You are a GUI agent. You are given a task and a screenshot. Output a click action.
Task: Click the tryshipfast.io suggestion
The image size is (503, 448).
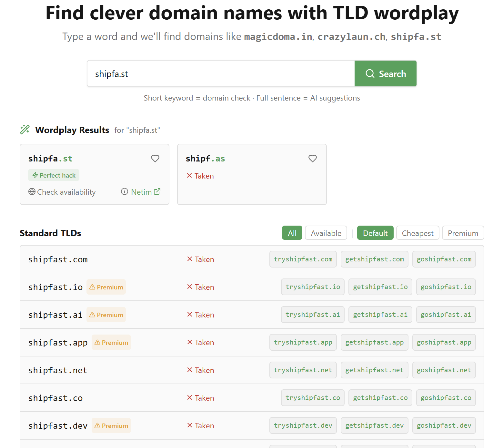pyautogui.click(x=313, y=287)
